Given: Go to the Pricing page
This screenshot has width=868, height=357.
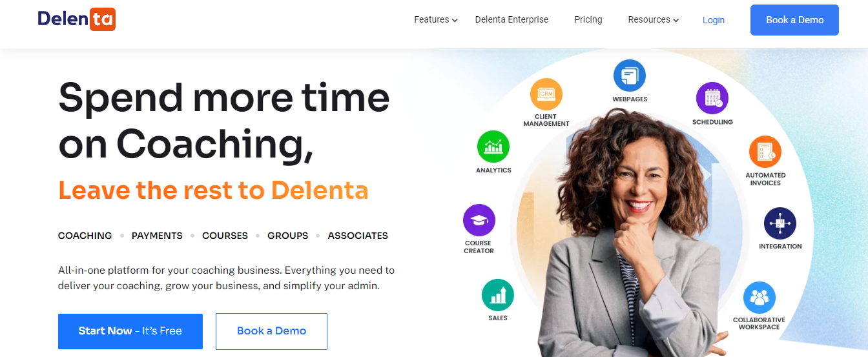Looking at the screenshot, I should pos(588,20).
